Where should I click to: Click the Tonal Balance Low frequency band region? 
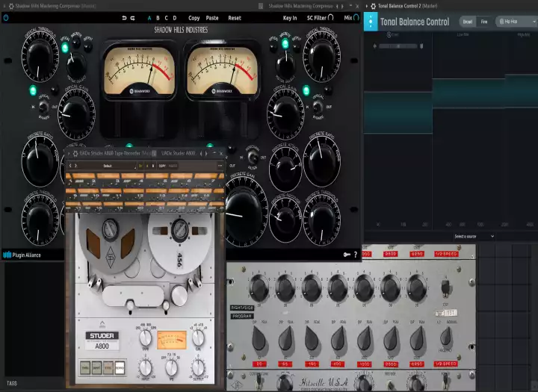click(x=398, y=113)
